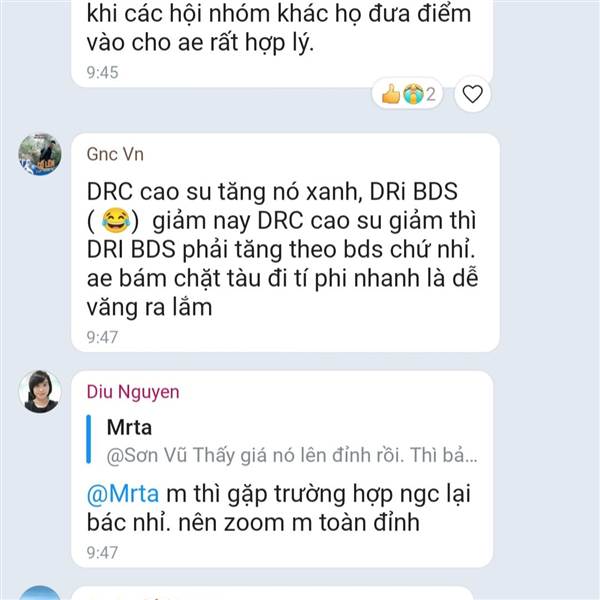
Task: Tap the heart reaction button
Action: pos(472,94)
